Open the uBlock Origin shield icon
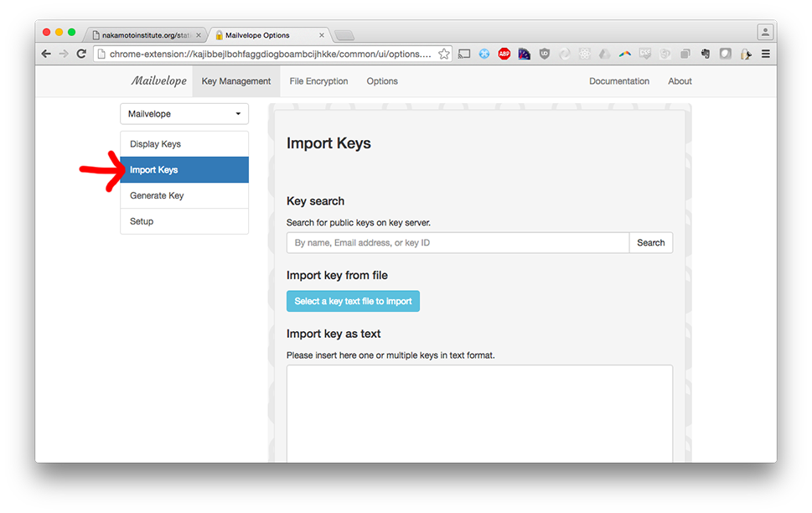Viewport: 812px width, 513px height. pos(545,54)
